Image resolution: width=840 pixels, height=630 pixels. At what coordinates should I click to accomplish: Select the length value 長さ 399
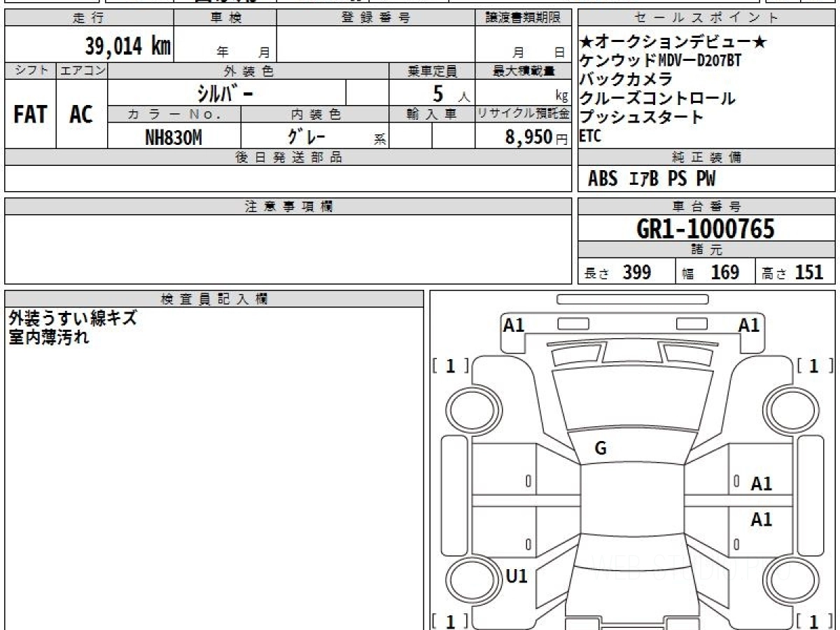coord(618,272)
